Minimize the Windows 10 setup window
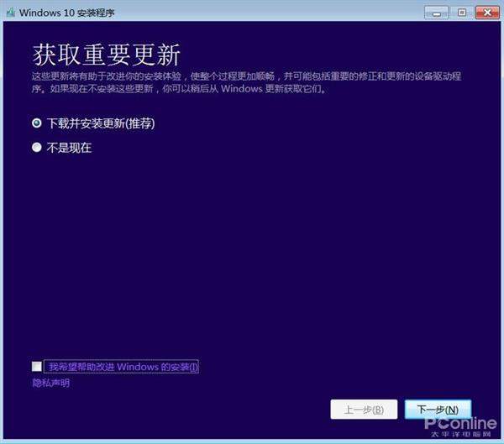This screenshot has width=504, height=444. coord(437,12)
